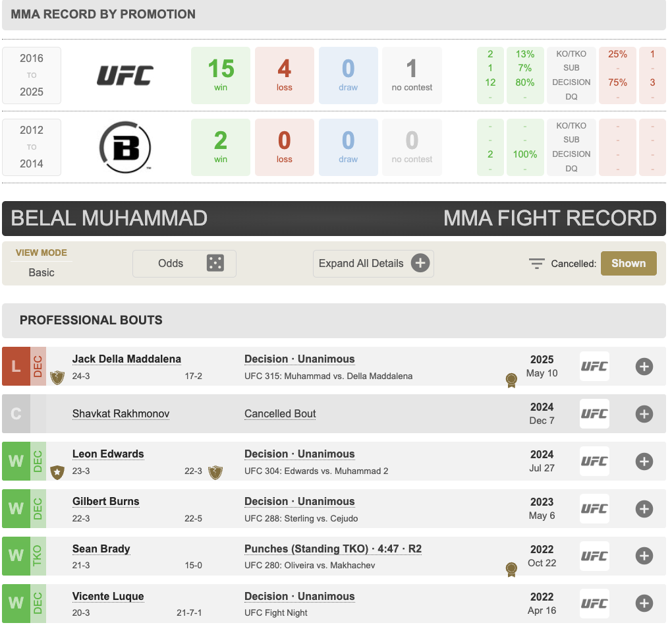Viewport: 672px width, 625px height.
Task: Click belt badge next to Leon Edwards' 22-3 record
Action: coord(215,472)
